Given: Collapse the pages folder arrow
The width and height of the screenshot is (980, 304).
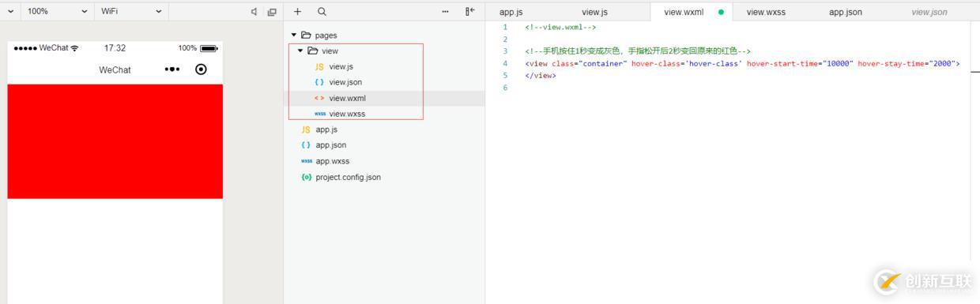Looking at the screenshot, I should [294, 35].
